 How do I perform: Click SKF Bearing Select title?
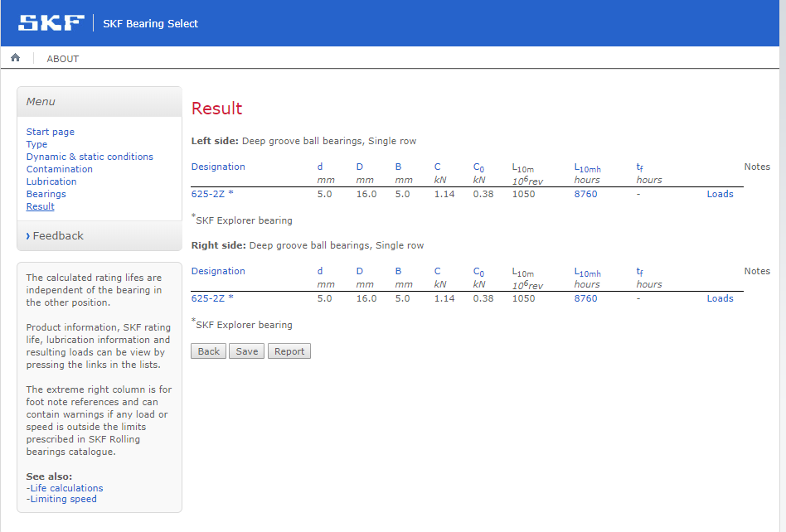point(150,23)
